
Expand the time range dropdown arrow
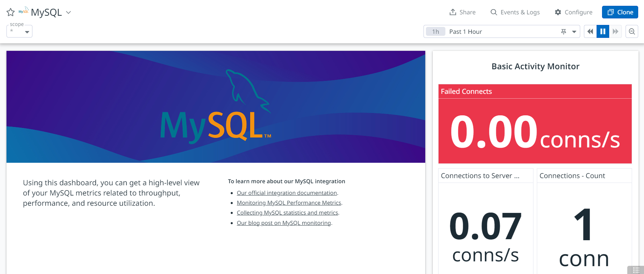click(574, 32)
